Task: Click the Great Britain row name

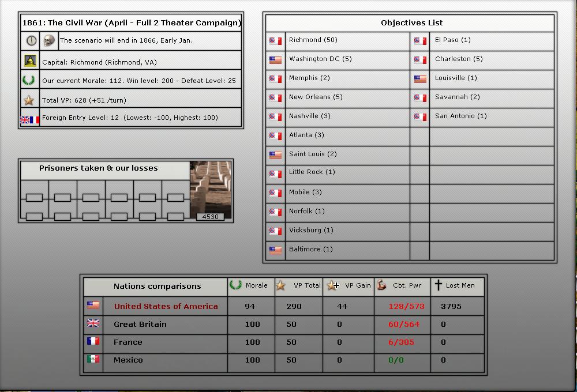Action: point(140,325)
